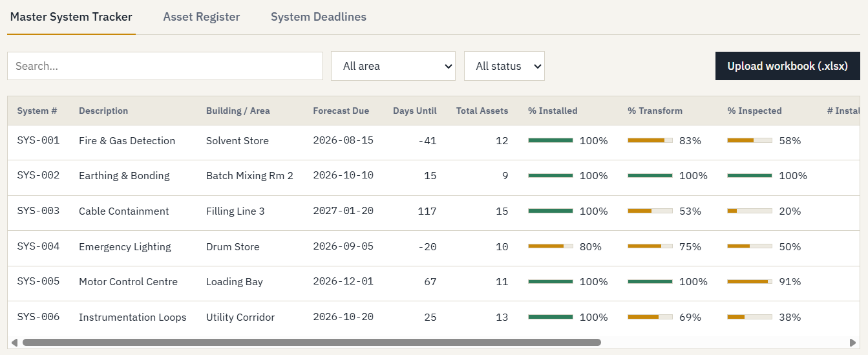Click the 2027-01-20 forecast due date
868x355 pixels.
click(343, 211)
